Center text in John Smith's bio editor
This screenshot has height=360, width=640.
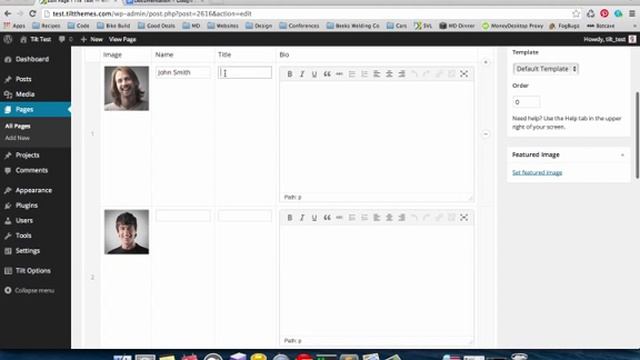(389, 74)
